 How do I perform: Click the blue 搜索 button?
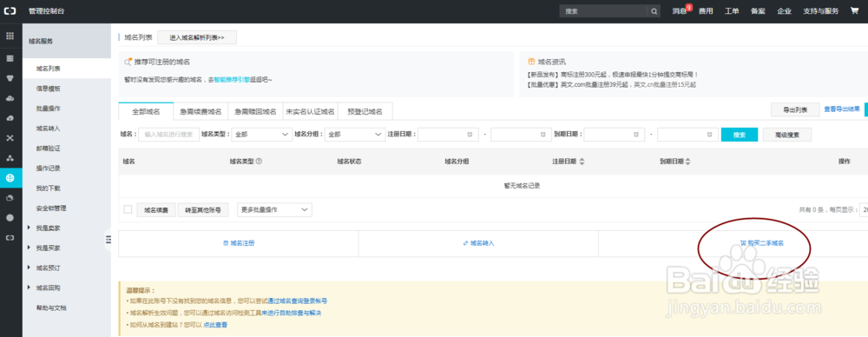click(x=739, y=135)
